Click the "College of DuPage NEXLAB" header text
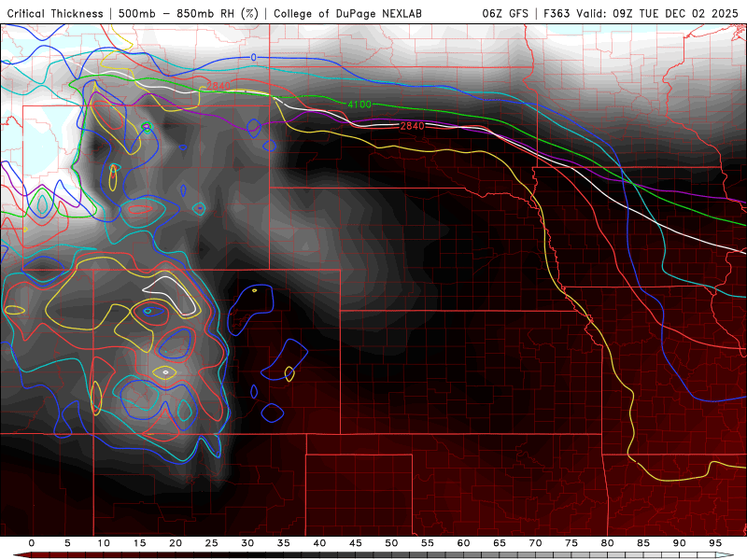The height and width of the screenshot is (560, 747). [347, 13]
